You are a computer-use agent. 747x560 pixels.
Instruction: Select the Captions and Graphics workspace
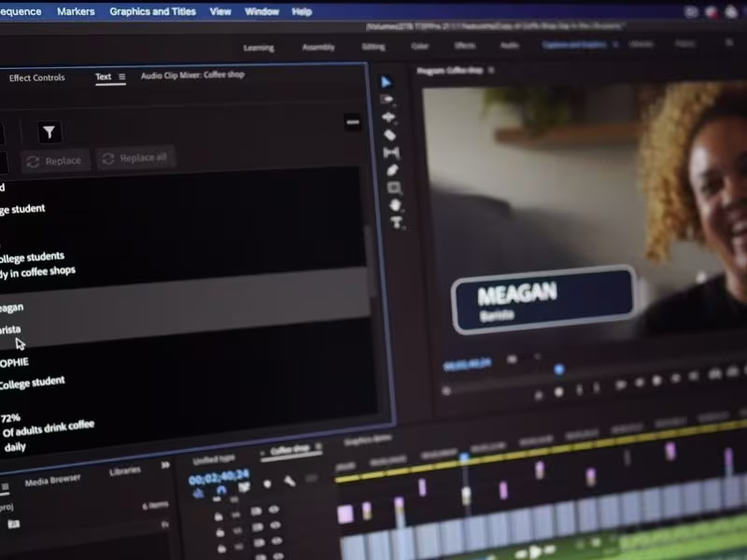tap(574, 44)
